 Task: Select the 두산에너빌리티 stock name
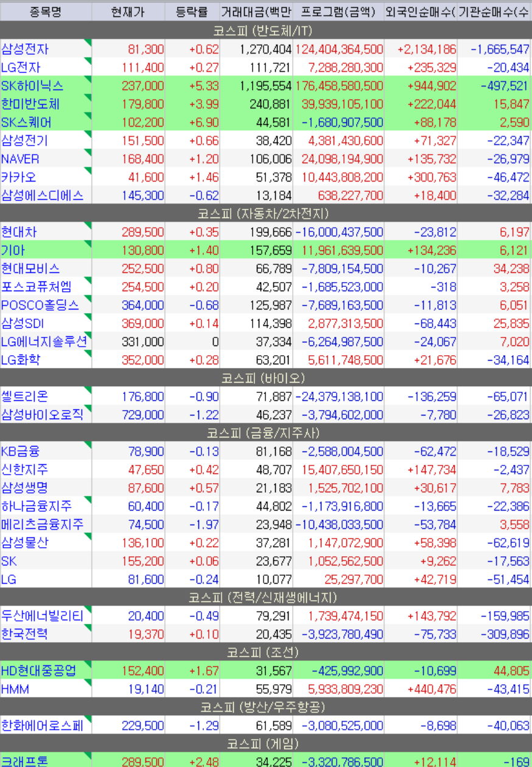pyautogui.click(x=42, y=616)
